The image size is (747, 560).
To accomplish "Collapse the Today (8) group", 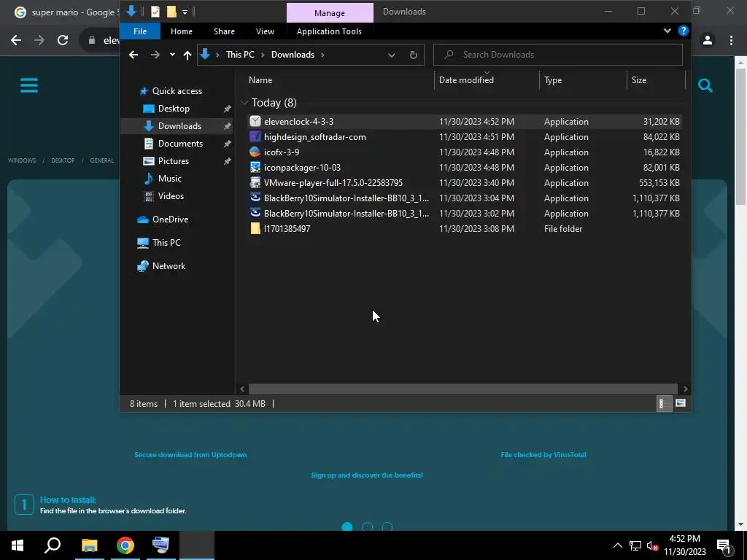I will (244, 102).
